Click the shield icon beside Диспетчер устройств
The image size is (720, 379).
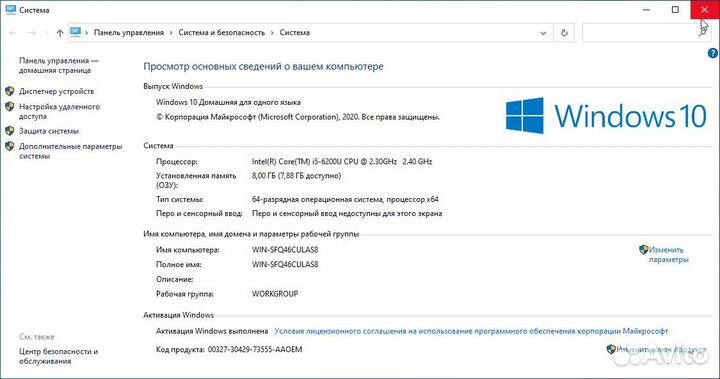[10, 91]
